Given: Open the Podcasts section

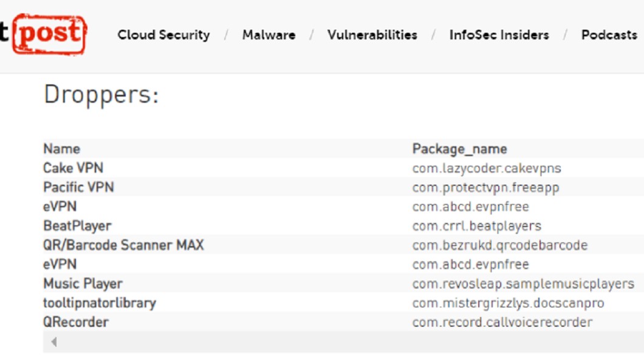Looking at the screenshot, I should (609, 35).
